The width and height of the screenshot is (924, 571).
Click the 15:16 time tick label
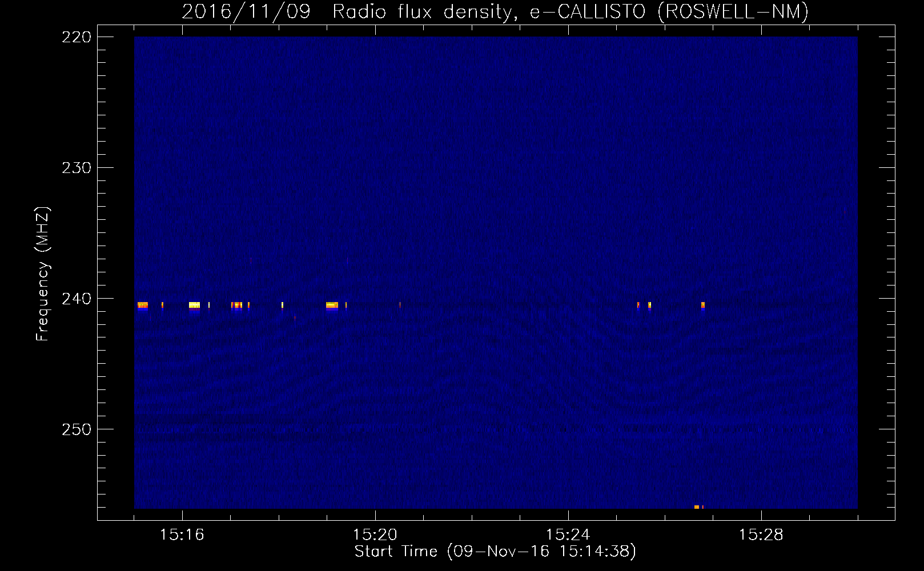182,534
